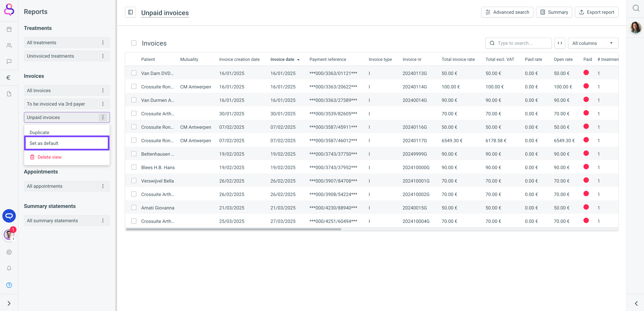Check the Blees H.B. Hans row checkbox
The width and height of the screenshot is (644, 311).
(134, 167)
